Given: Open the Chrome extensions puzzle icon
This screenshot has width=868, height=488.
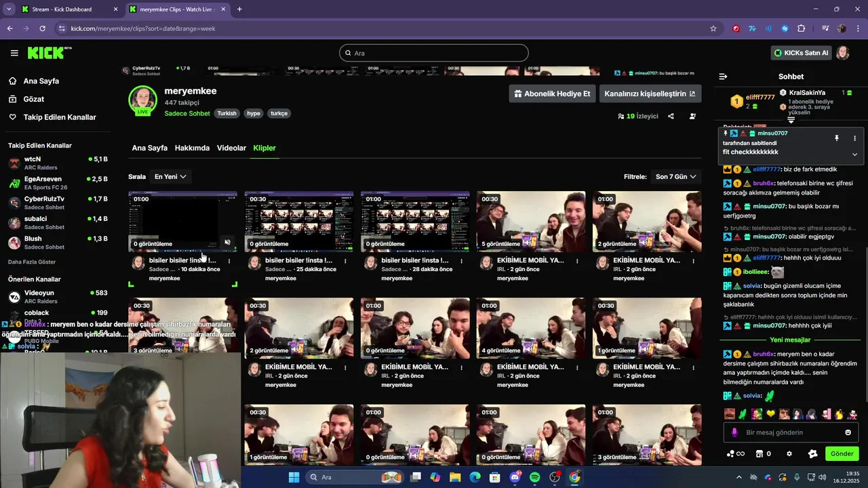Looking at the screenshot, I should [x=802, y=28].
